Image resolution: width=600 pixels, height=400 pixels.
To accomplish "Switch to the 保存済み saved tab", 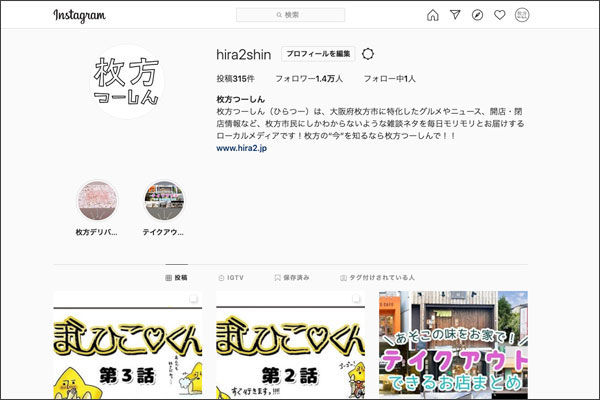I will (291, 277).
